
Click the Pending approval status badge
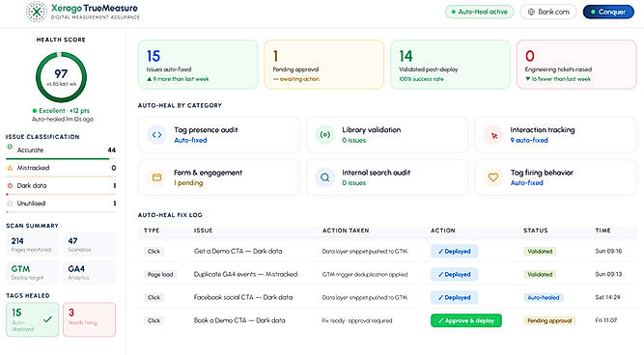click(x=549, y=320)
